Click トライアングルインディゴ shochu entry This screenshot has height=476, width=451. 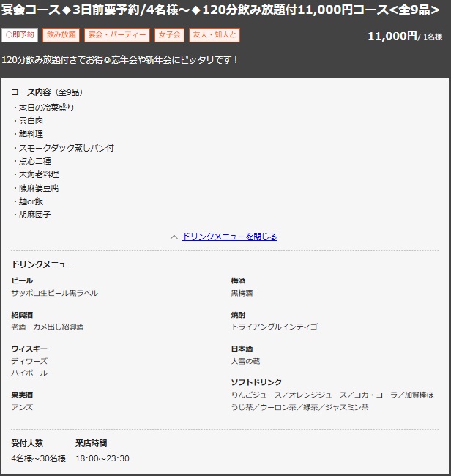(275, 327)
